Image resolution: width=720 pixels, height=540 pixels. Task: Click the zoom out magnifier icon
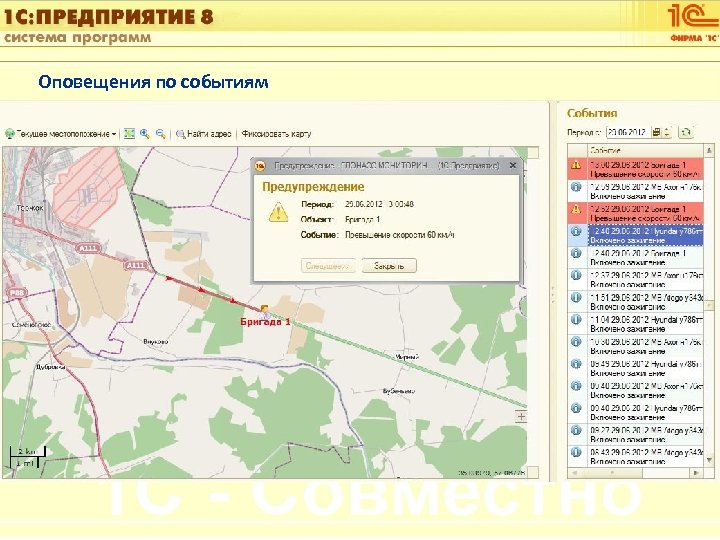pyautogui.click(x=160, y=134)
